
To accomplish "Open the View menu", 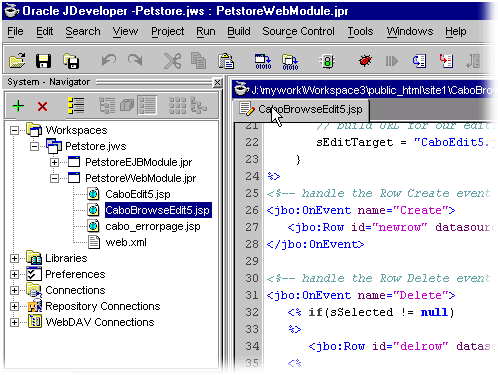I will pyautogui.click(x=125, y=31).
